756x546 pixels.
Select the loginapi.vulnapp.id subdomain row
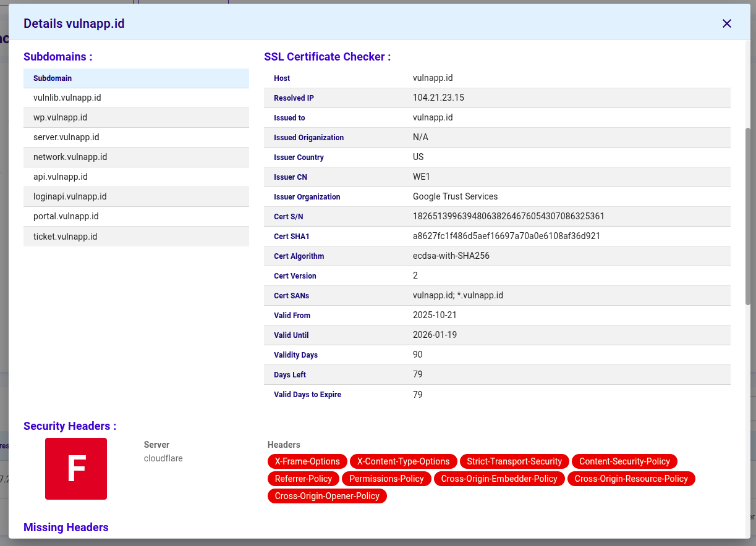click(x=136, y=196)
